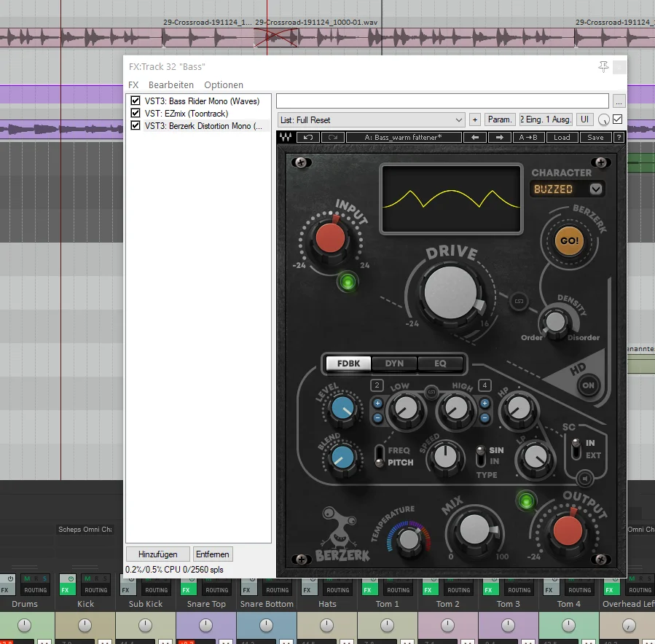This screenshot has height=644, width=655.
Task: Click the FX comment input field
Action: pyautogui.click(x=442, y=101)
